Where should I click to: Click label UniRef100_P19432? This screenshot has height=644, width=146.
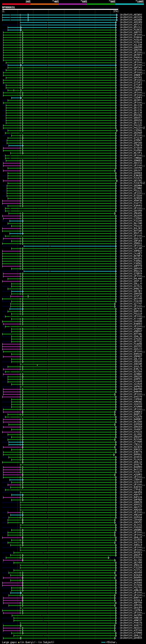pos(131,30)
